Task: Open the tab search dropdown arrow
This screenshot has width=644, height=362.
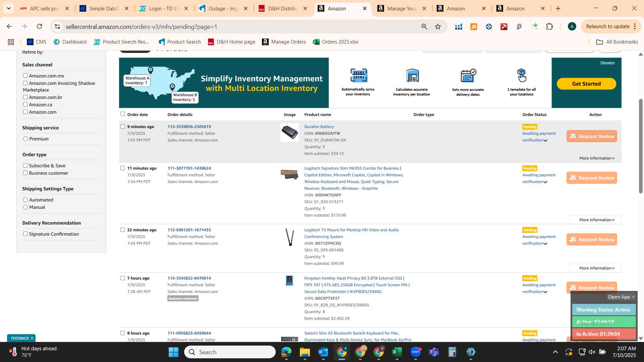Action: tap(8, 8)
